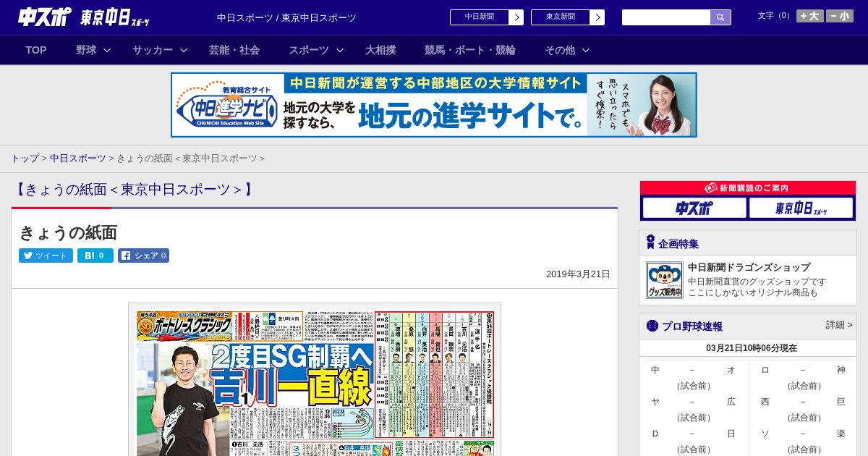Click the magnifier search button
Image resolution: width=868 pixels, height=456 pixels.
coord(720,17)
